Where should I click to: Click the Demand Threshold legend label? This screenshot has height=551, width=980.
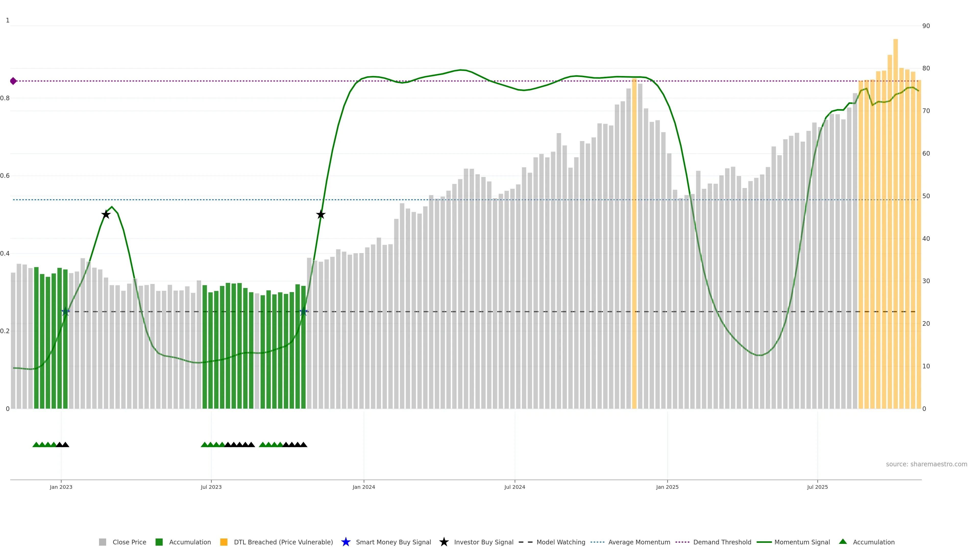pos(722,542)
